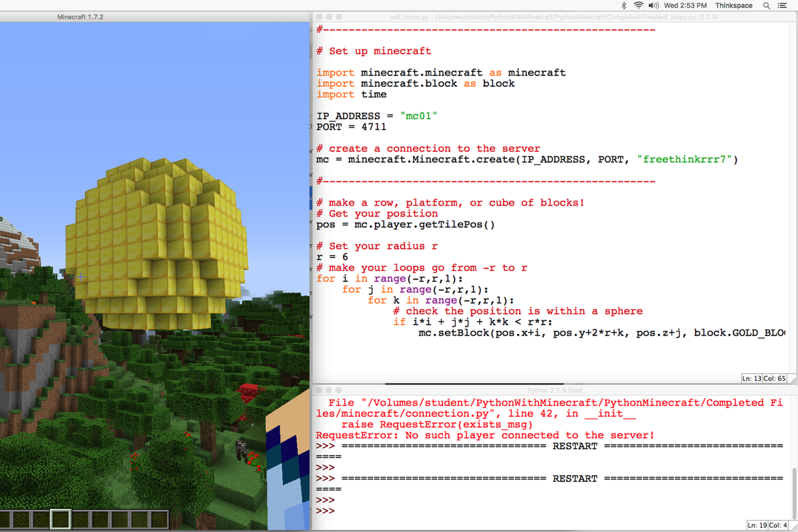
Task: Click editor status 'Col: 65'
Action: click(x=774, y=379)
